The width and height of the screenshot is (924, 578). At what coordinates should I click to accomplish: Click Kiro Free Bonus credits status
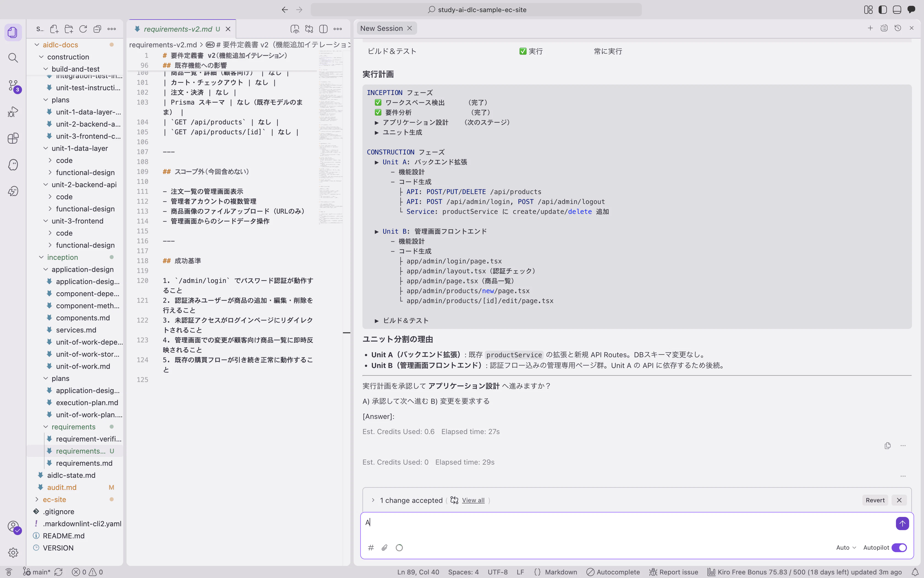[x=804, y=572]
